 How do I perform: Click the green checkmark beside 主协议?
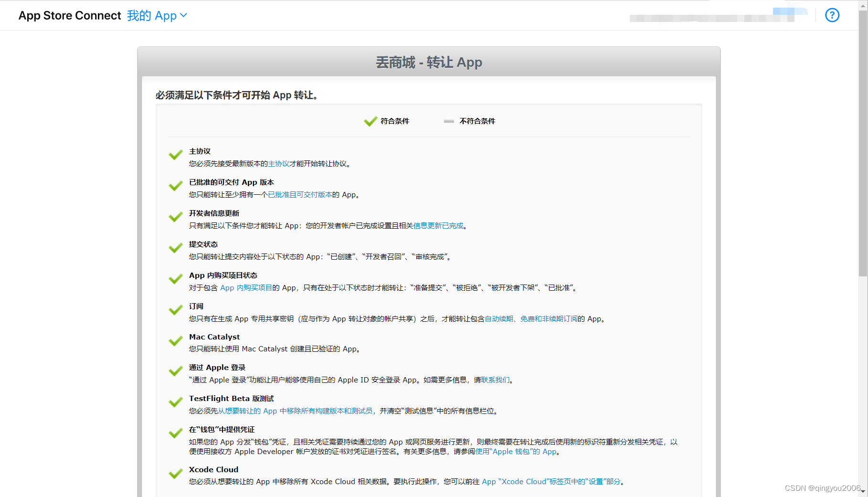pos(176,155)
